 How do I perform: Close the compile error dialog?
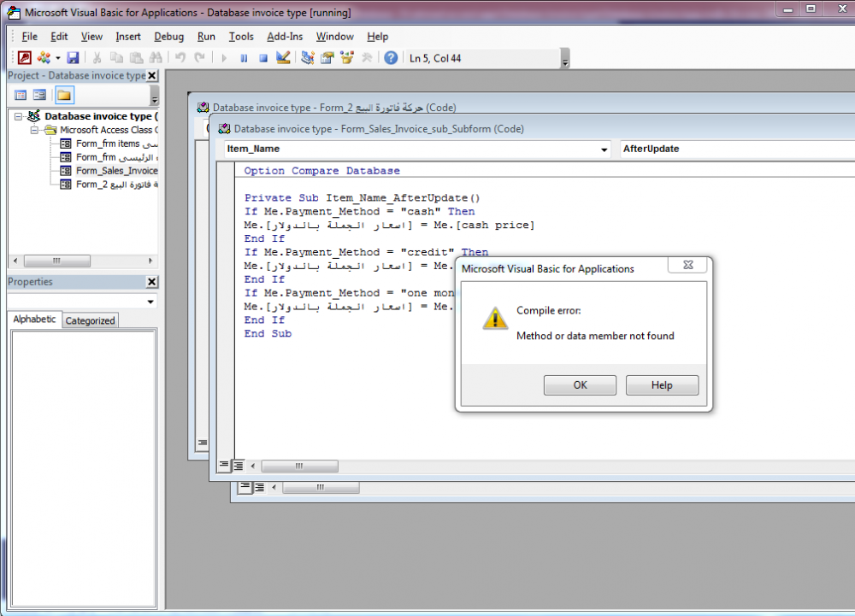pyautogui.click(x=688, y=265)
